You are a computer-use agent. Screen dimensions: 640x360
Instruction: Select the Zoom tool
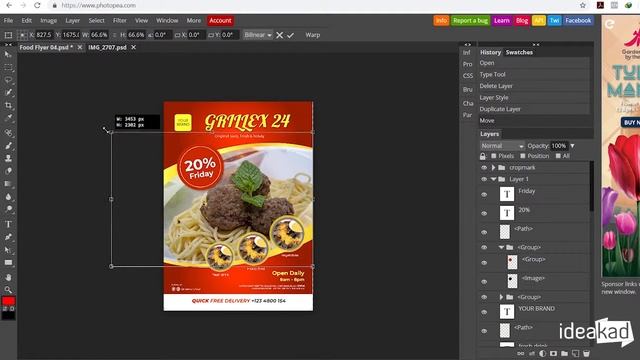(x=8, y=289)
